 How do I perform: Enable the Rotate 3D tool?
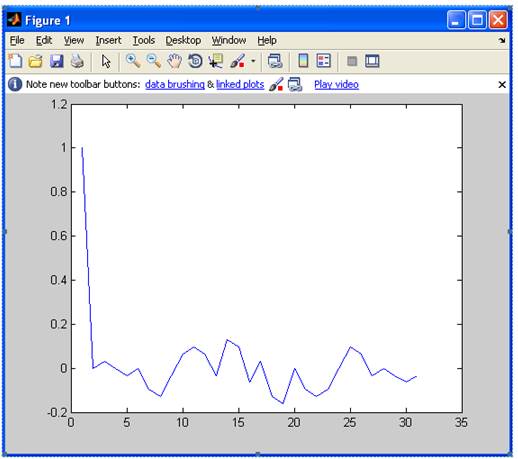click(x=195, y=61)
